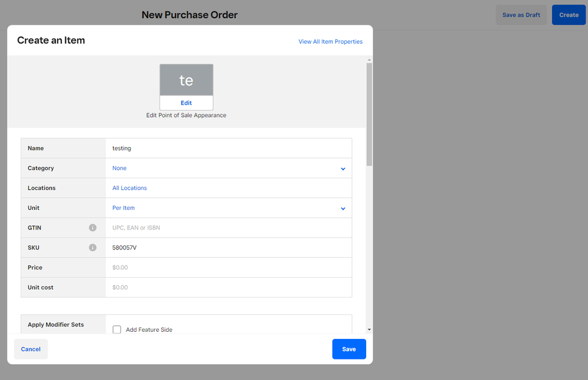Click the SKU info icon
This screenshot has width=588, height=380.
click(x=92, y=247)
